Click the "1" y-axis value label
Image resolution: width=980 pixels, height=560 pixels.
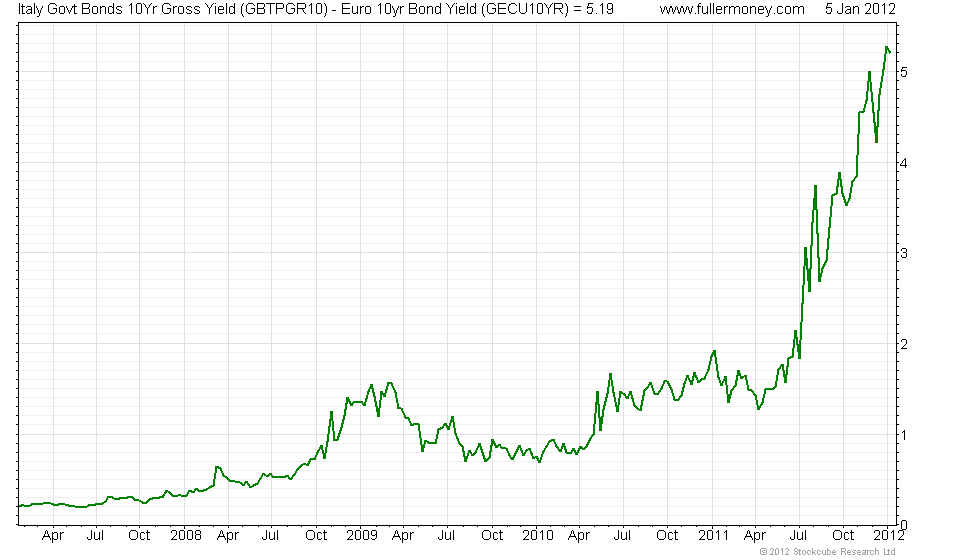(904, 435)
